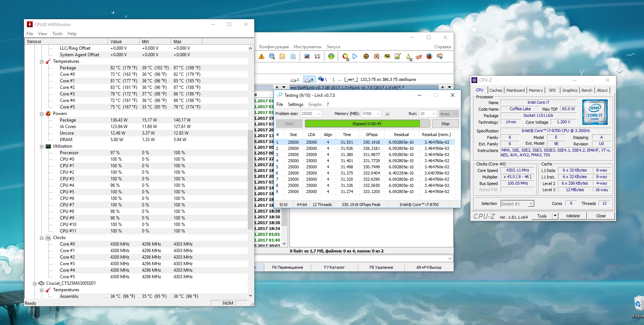
Task: Open the magnifier search tool in toolbar
Action: 272,56
